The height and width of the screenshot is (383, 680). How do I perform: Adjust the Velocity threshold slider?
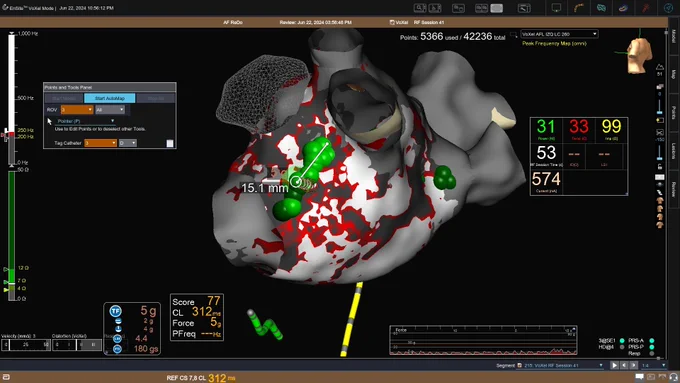coord(26,344)
